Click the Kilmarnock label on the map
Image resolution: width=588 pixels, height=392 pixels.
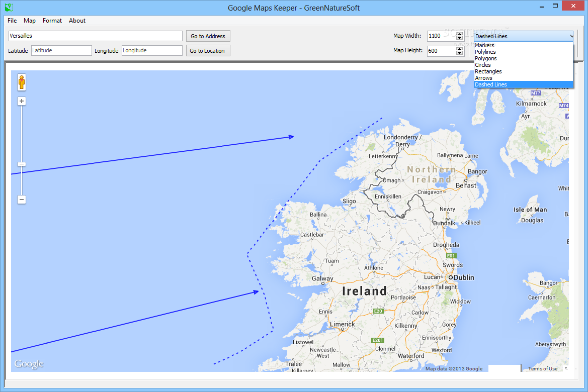[x=531, y=104]
